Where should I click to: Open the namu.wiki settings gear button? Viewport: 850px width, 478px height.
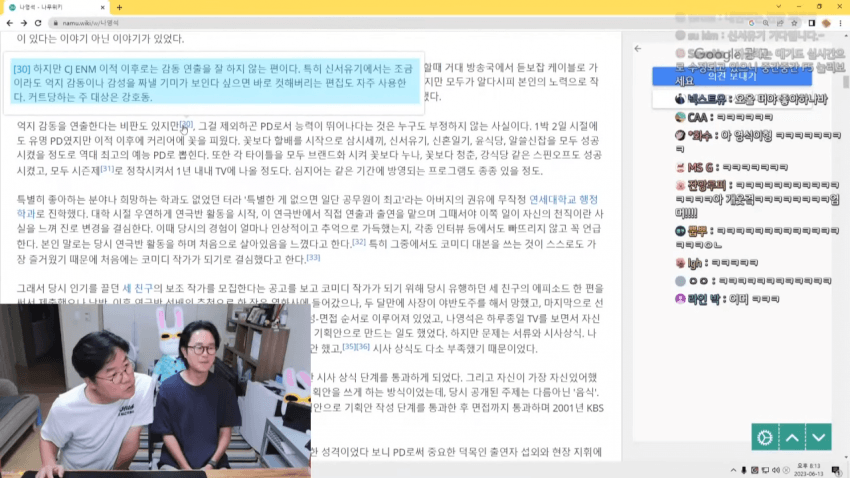tap(764, 437)
